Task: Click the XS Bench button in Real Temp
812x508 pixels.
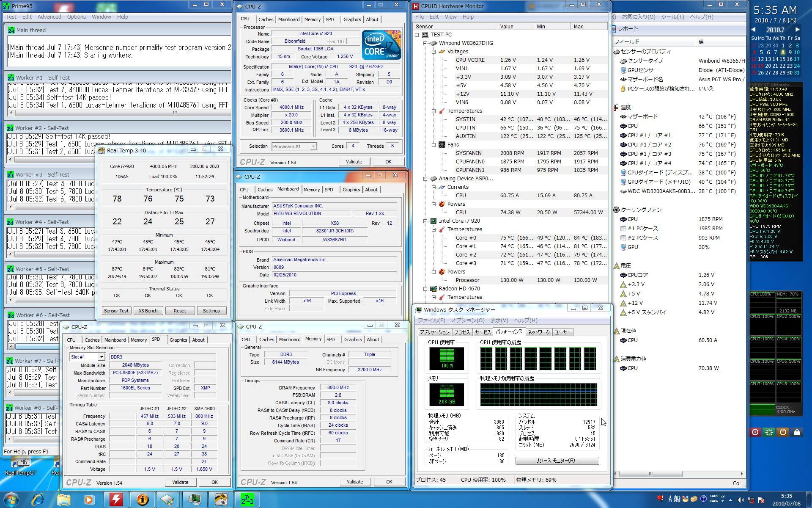Action: click(x=148, y=311)
